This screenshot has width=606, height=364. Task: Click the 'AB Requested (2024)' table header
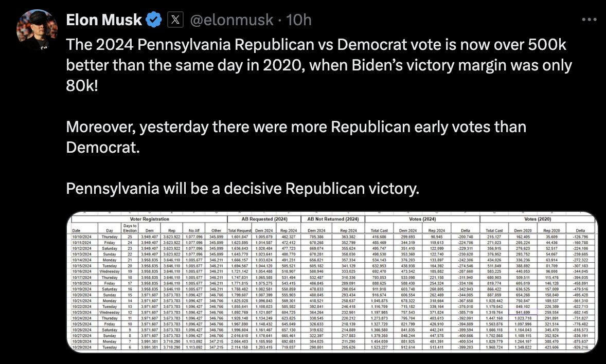pyautogui.click(x=264, y=219)
